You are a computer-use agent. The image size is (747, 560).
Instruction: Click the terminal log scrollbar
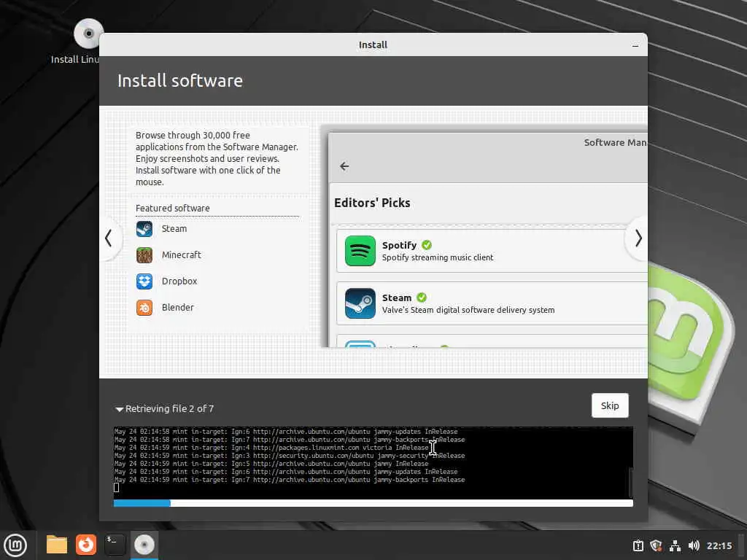[x=631, y=482]
